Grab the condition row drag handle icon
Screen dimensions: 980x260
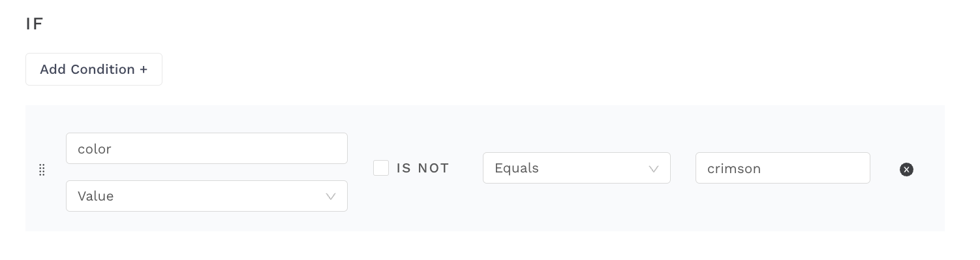[42, 170]
